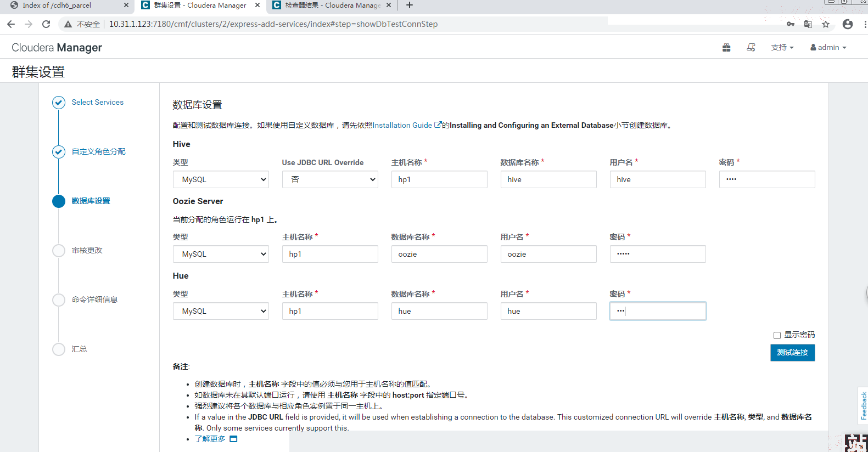Click the 数据库设置 current step circle
Screen dimensions: 868x452
59,201
